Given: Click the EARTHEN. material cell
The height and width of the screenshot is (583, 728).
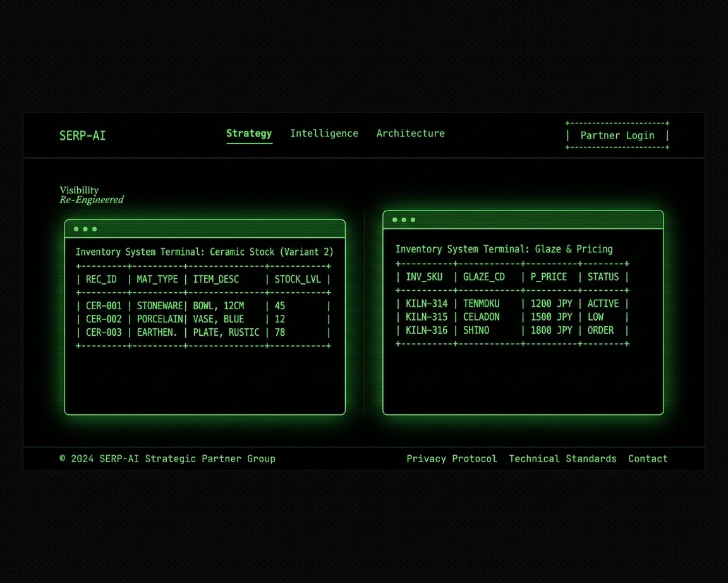Looking at the screenshot, I should pyautogui.click(x=157, y=333).
